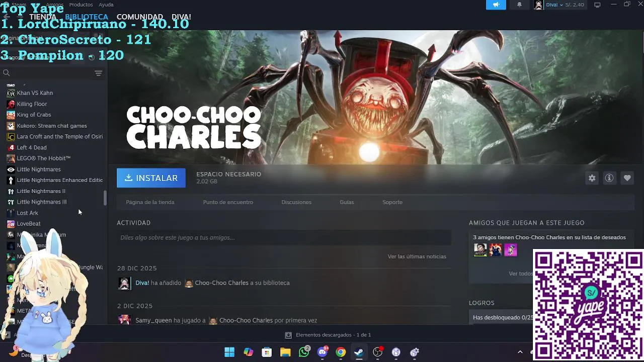
Task: Select Little Nightmares III in library list
Action: pos(42,202)
